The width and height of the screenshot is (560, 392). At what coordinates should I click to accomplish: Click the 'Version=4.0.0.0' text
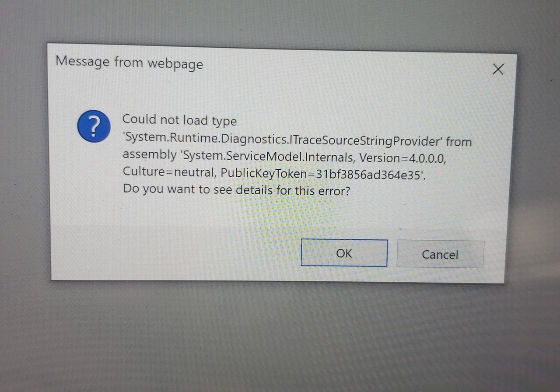(x=402, y=157)
